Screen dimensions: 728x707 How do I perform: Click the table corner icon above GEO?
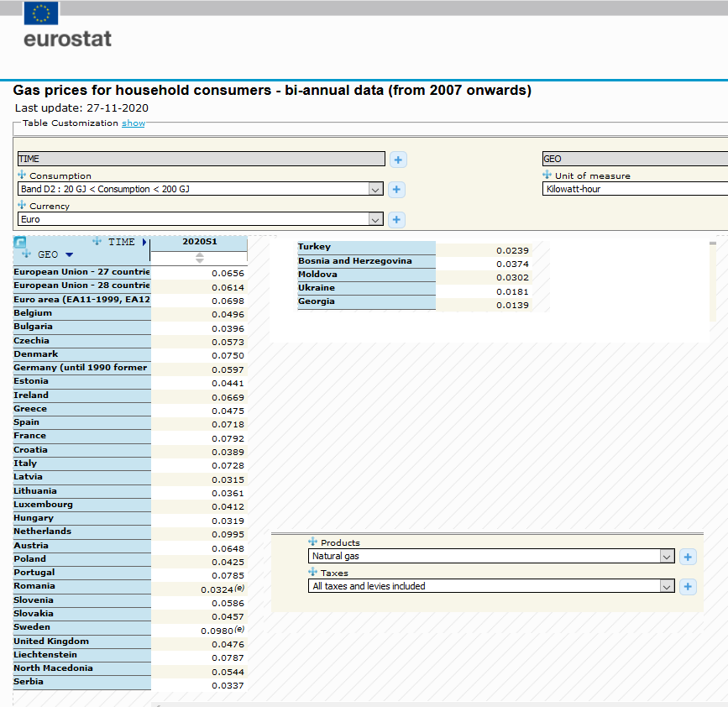click(x=19, y=242)
